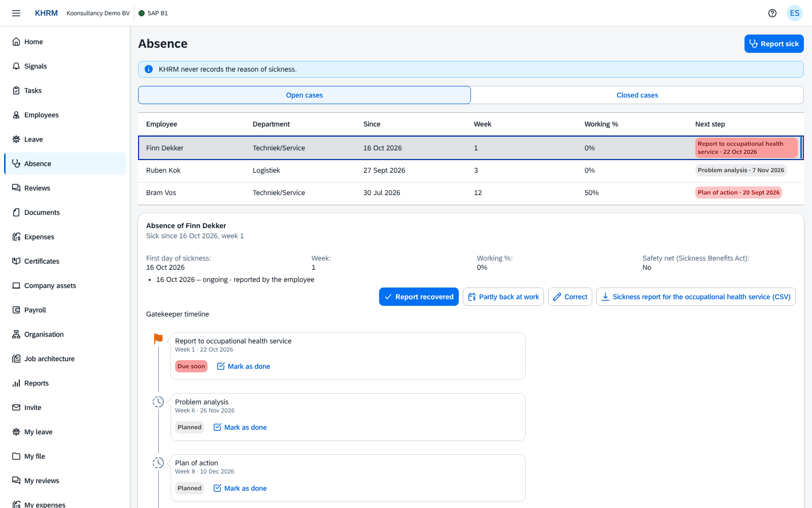Select the Bram Vos absence row

click(471, 193)
